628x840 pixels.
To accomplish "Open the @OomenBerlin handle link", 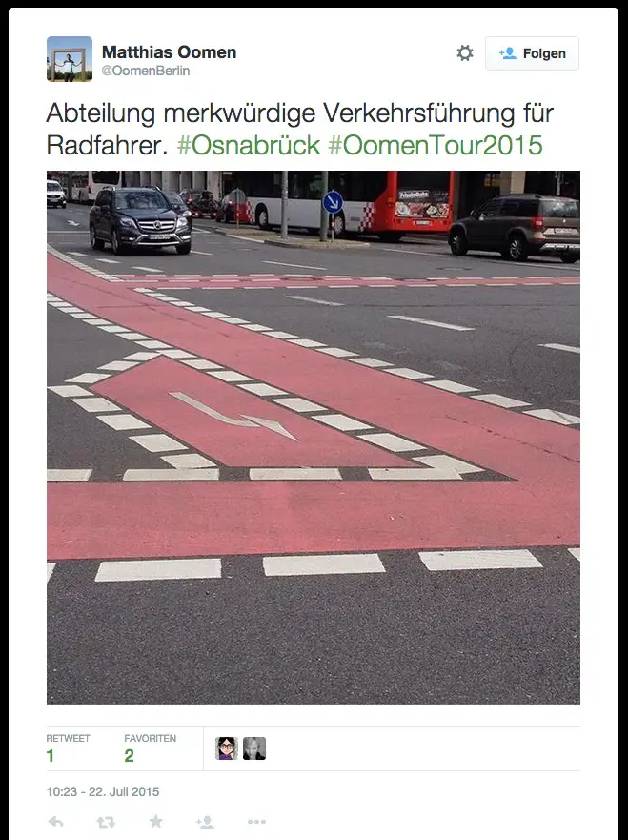I will coord(146,71).
